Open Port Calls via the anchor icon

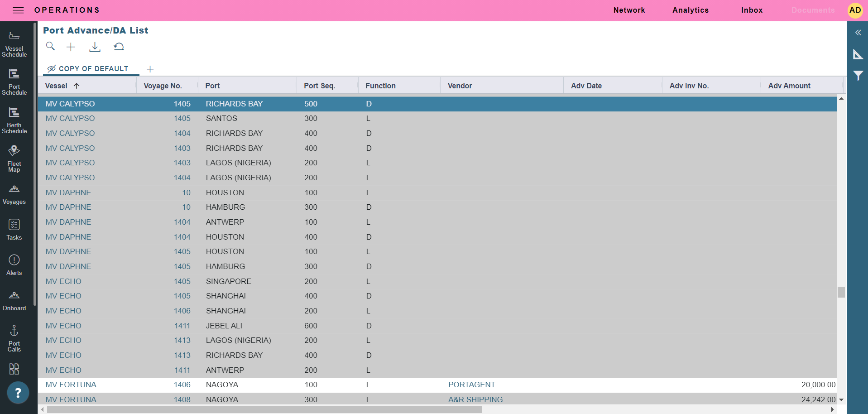pos(14,336)
